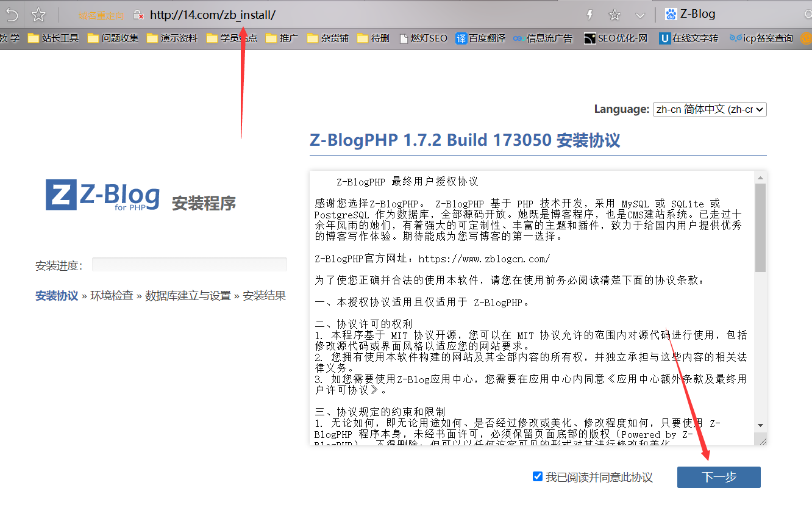Image resolution: width=812 pixels, height=516 pixels.
Task: Open the 推广 bookmark folder
Action: click(x=282, y=38)
